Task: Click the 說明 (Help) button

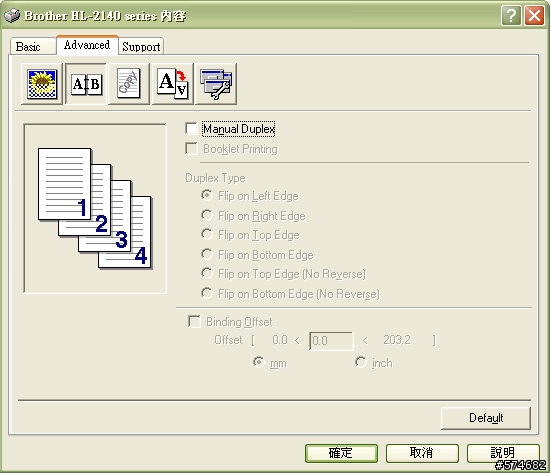Action: point(503,453)
